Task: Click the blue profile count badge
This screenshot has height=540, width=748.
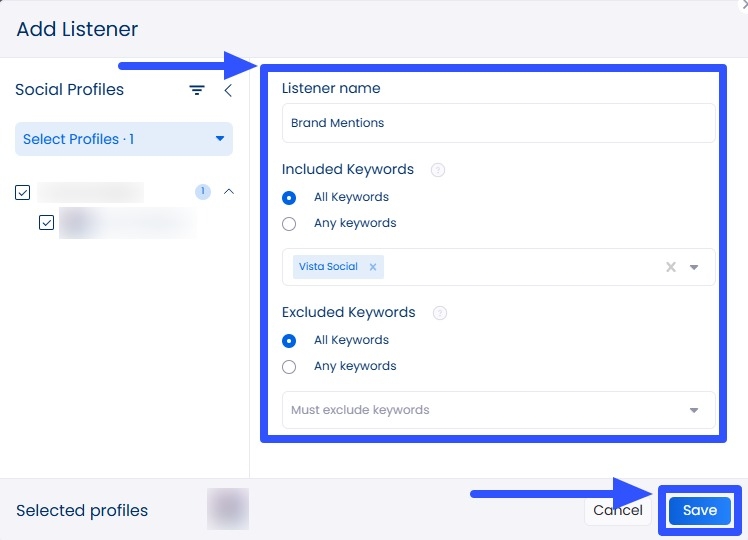Action: pos(203,192)
